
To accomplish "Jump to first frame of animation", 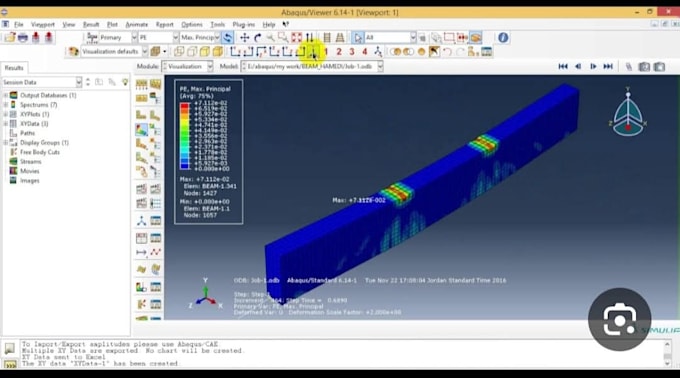I will pos(563,66).
